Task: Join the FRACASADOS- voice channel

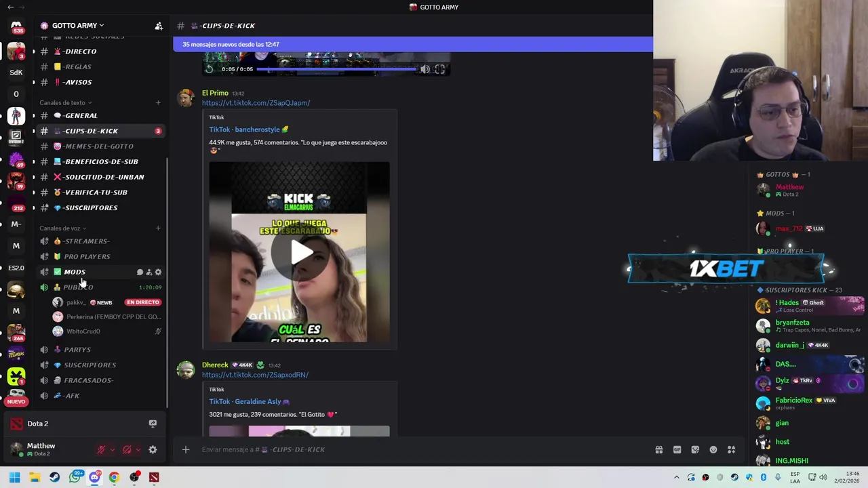Action: (100, 380)
